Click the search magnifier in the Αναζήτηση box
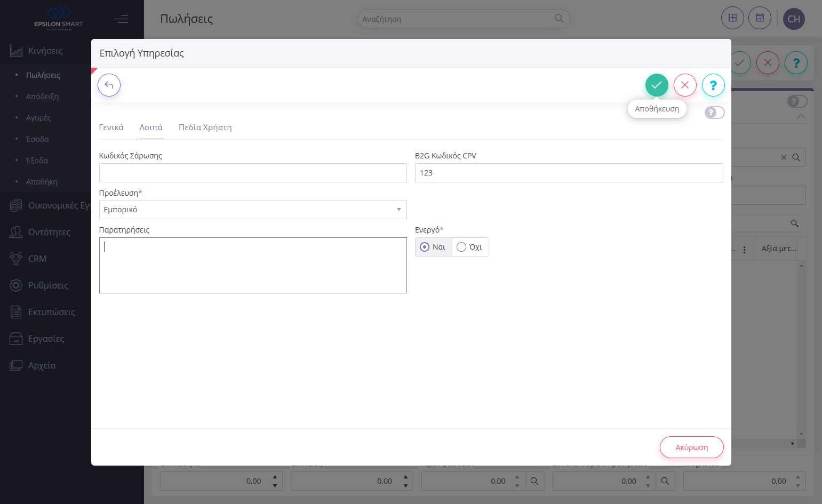The width and height of the screenshot is (822, 504). click(x=558, y=19)
